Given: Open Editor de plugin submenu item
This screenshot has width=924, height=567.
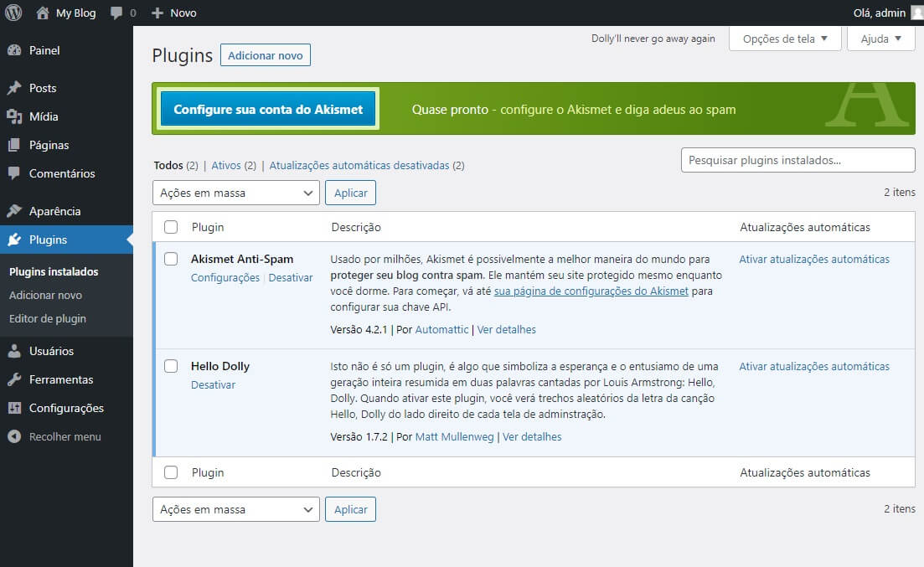Looking at the screenshot, I should (x=47, y=319).
